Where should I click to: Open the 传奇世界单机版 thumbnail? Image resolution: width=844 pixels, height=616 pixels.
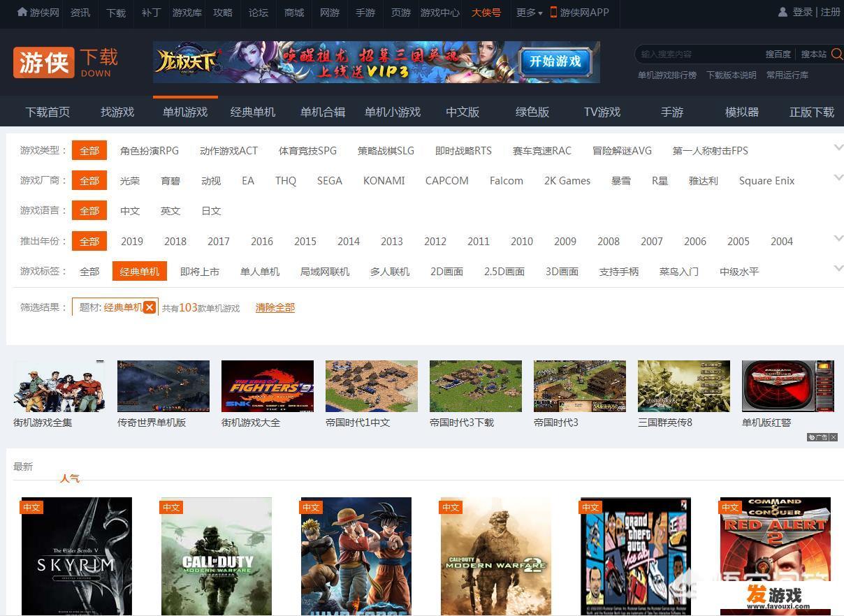pyautogui.click(x=163, y=386)
